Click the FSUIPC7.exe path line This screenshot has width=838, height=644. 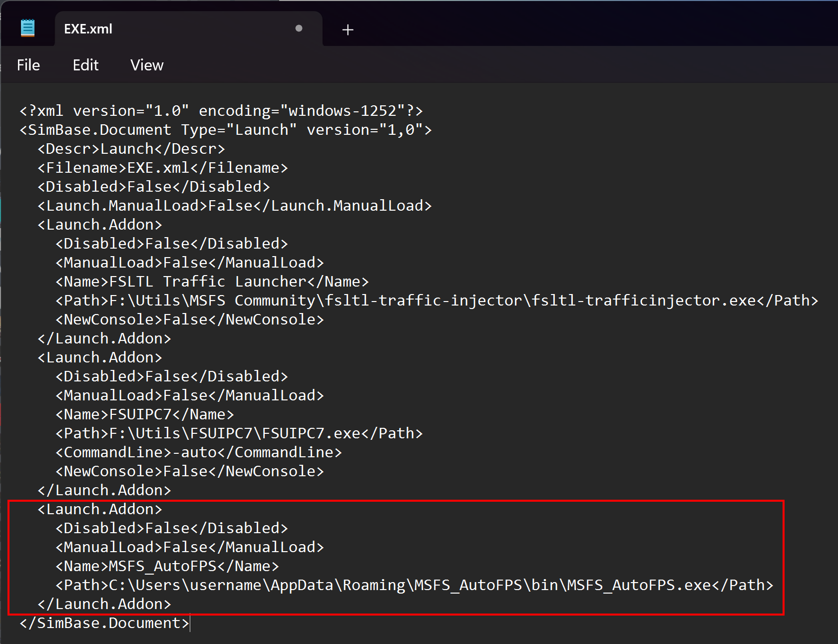239,433
